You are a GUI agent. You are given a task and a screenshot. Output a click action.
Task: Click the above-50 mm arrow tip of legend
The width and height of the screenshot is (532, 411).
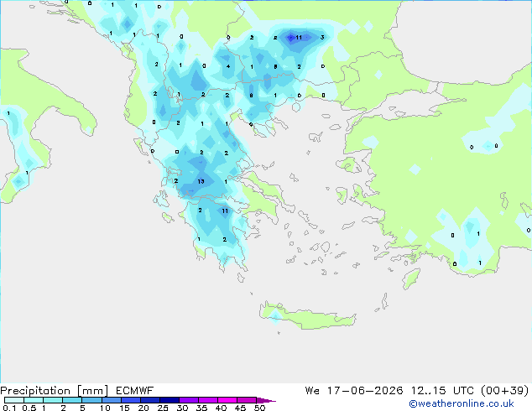266,400
